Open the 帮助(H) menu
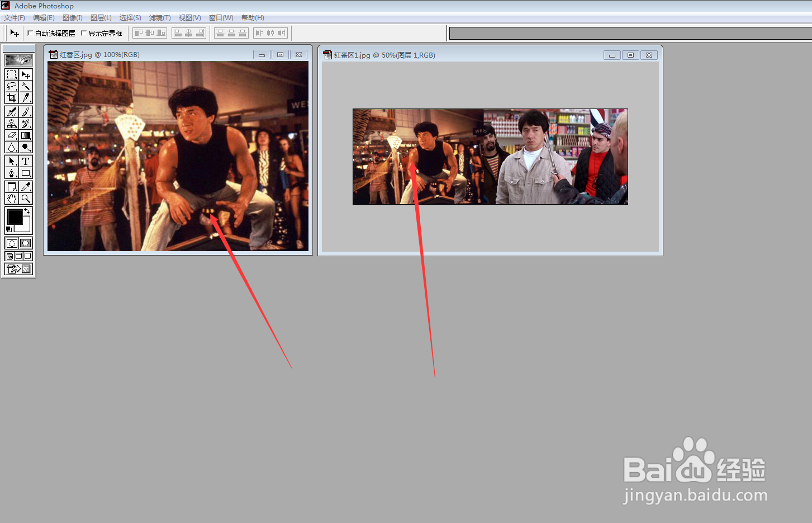The height and width of the screenshot is (523, 812). pyautogui.click(x=253, y=18)
